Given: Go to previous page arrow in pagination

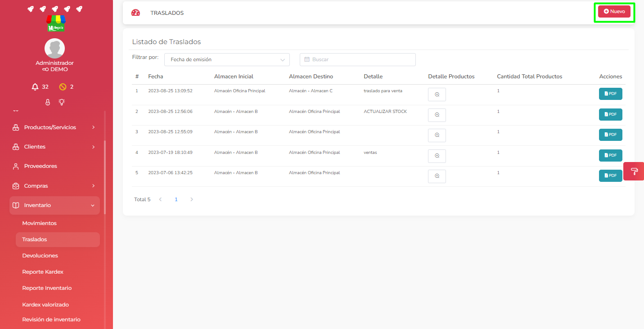Looking at the screenshot, I should tap(160, 199).
